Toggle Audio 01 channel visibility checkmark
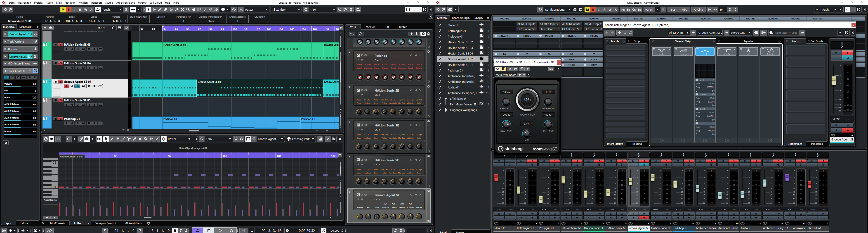 pyautogui.click(x=440, y=87)
